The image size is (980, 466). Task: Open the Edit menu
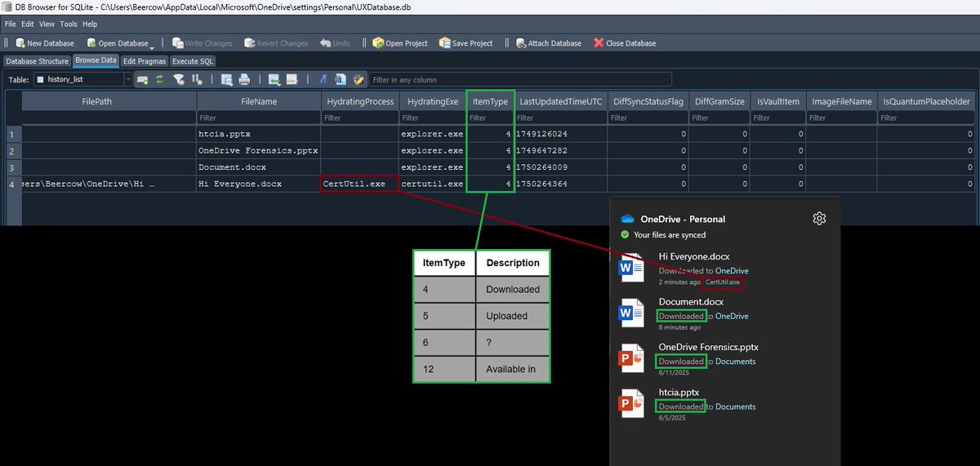pos(29,24)
